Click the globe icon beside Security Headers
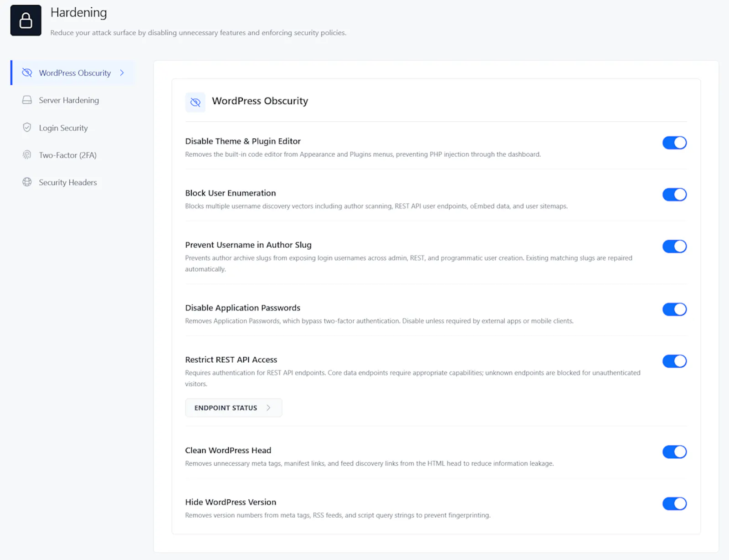Image resolution: width=729 pixels, height=560 pixels. pos(27,182)
